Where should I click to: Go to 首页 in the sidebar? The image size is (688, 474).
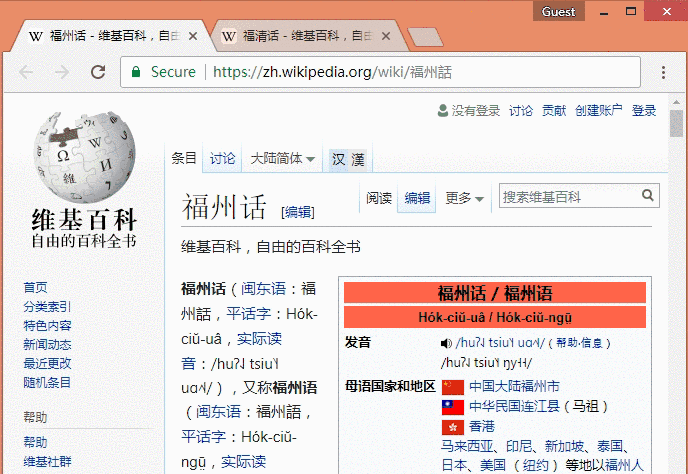(x=35, y=287)
